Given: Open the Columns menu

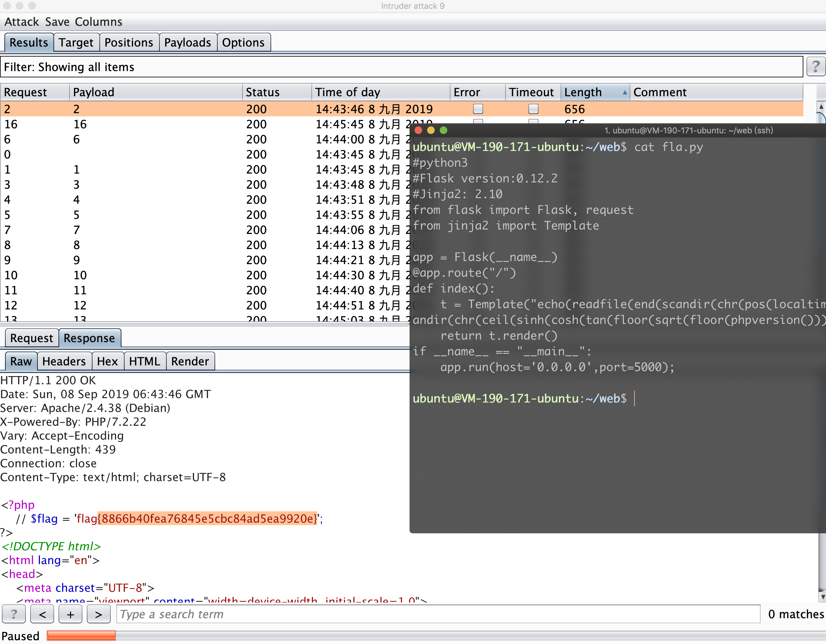Looking at the screenshot, I should [98, 22].
